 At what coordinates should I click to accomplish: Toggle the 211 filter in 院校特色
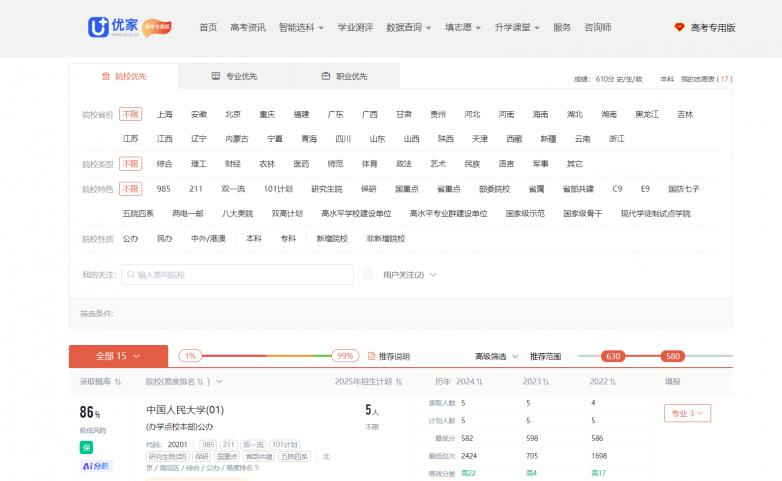pyautogui.click(x=196, y=189)
